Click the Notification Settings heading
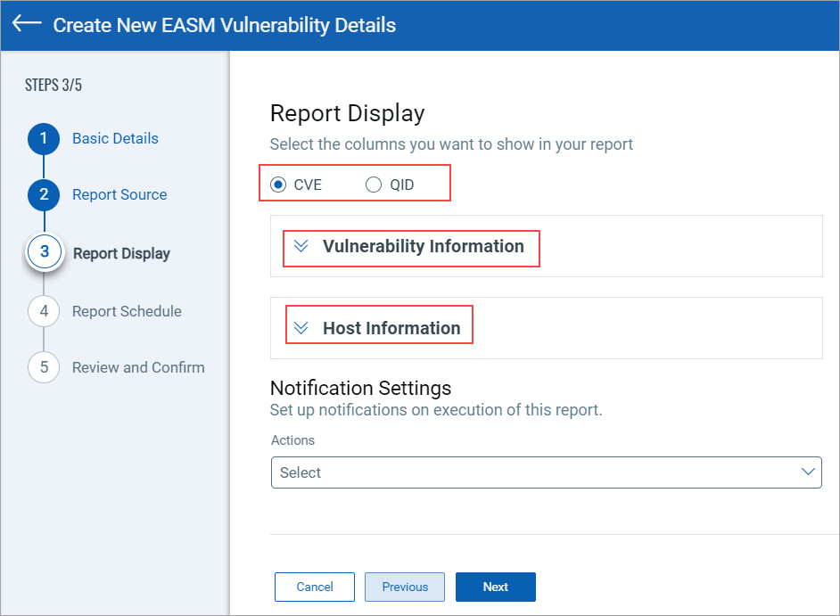840x616 pixels. coord(360,388)
